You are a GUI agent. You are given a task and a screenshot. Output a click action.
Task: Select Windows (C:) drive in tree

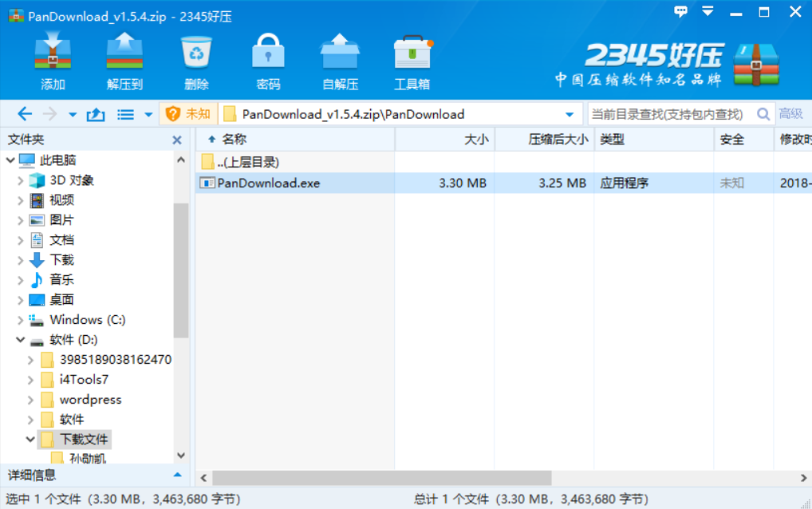point(88,320)
